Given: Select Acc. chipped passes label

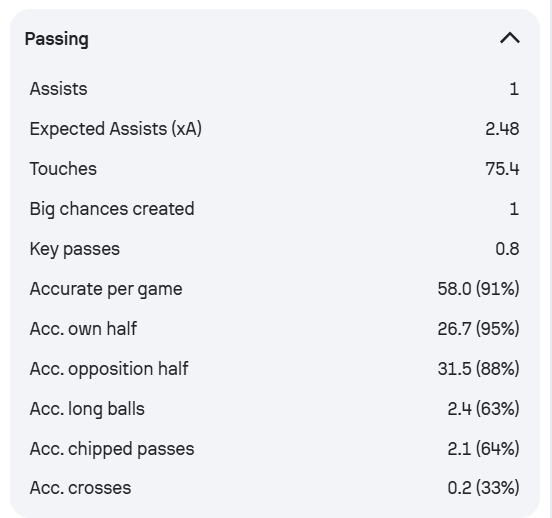Looking at the screenshot, I should (112, 449).
